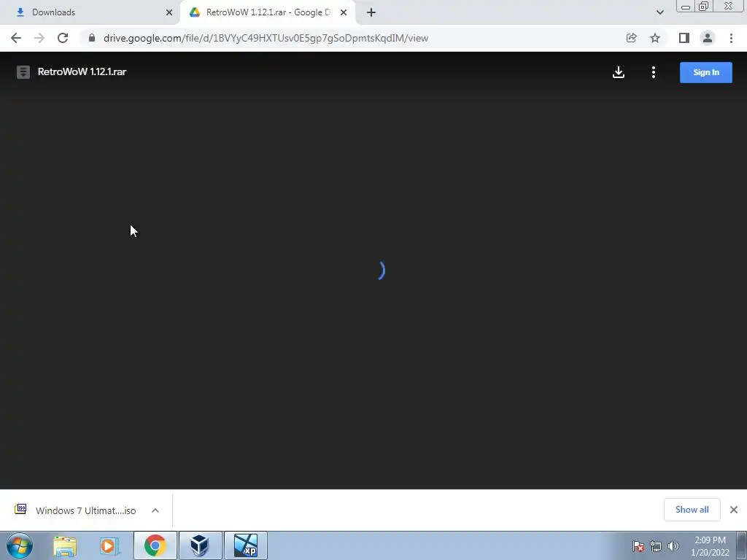Expand options for the Windows 7 iso download
747x560 pixels.
point(155,510)
